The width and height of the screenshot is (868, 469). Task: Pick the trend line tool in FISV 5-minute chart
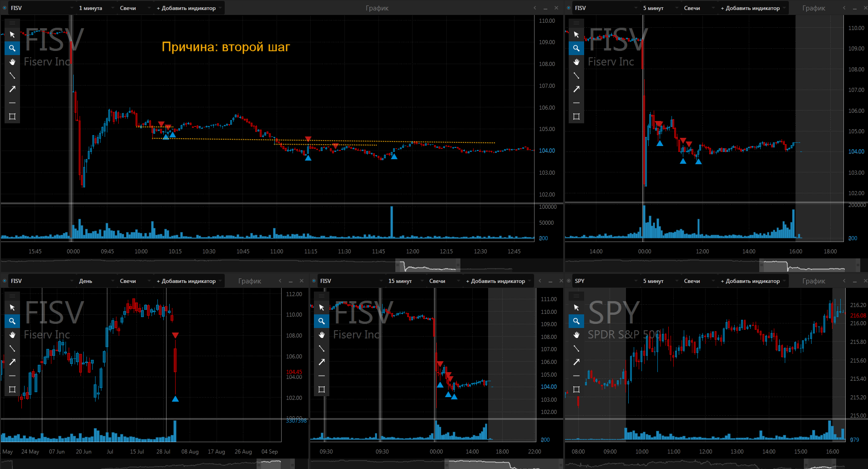(x=576, y=76)
